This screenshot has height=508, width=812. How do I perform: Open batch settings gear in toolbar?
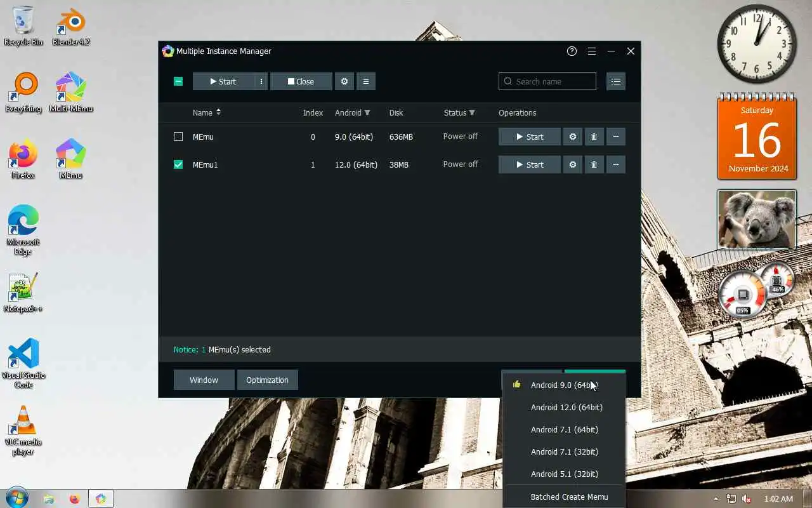pos(344,81)
